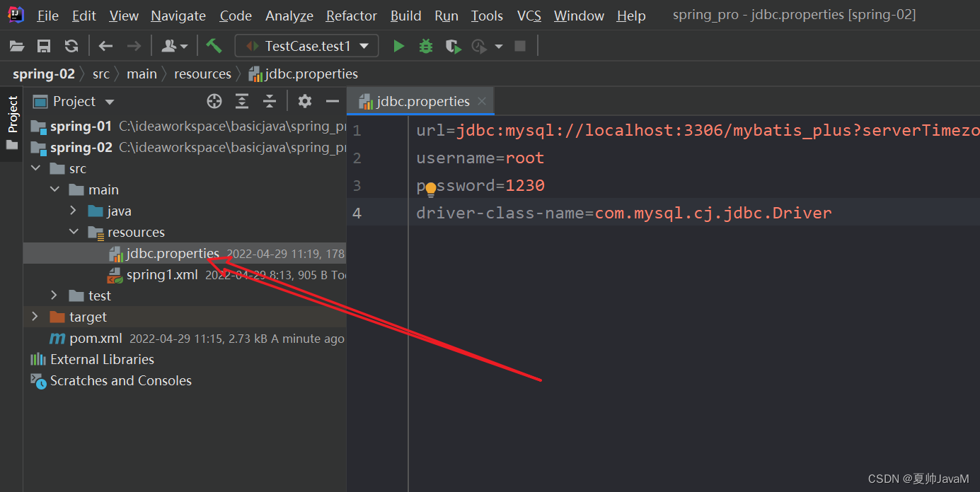This screenshot has width=980, height=492.
Task: Expand the test folder chevron
Action: click(54, 296)
